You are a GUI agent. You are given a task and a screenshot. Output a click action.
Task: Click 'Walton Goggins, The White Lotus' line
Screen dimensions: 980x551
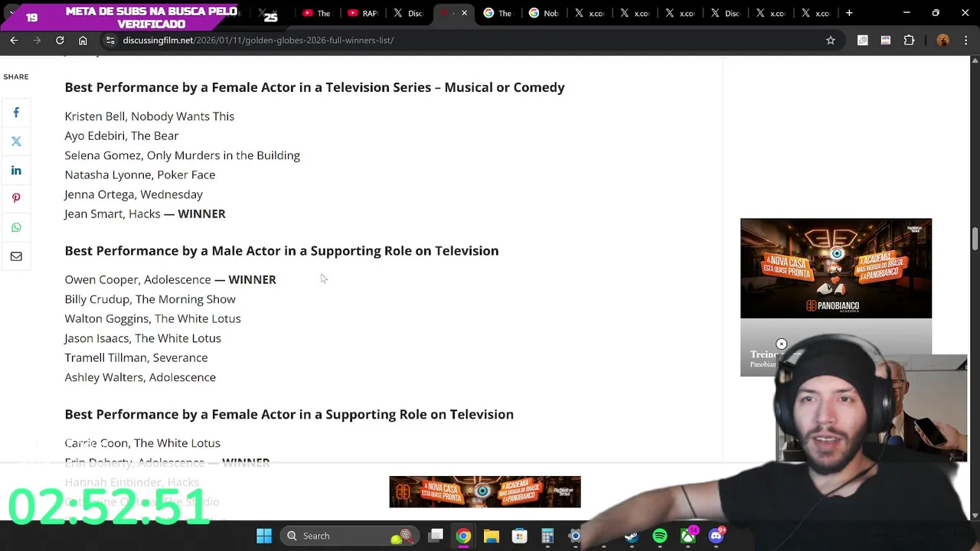point(152,318)
